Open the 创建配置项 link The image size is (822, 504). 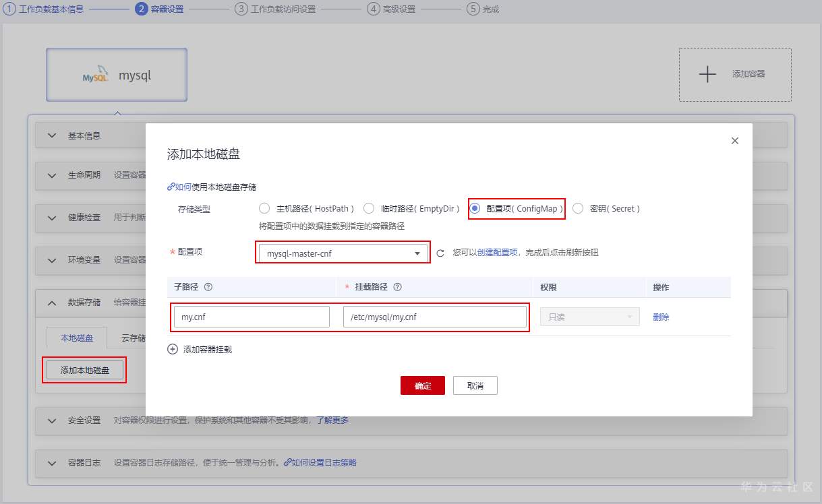tap(498, 253)
